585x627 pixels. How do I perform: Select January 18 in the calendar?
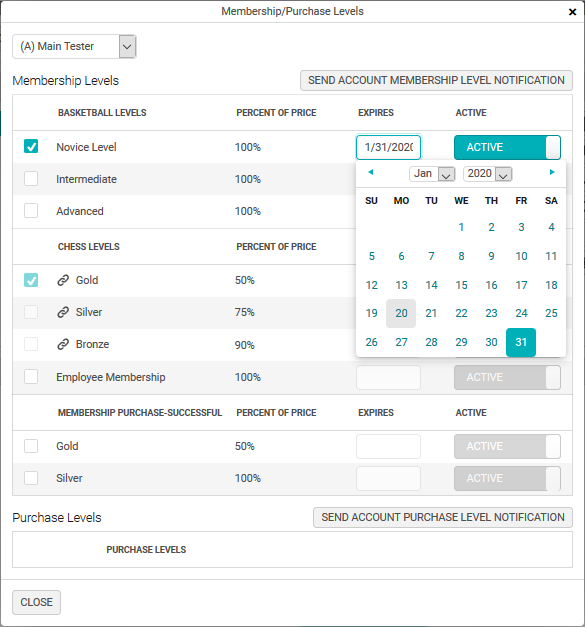click(x=551, y=285)
